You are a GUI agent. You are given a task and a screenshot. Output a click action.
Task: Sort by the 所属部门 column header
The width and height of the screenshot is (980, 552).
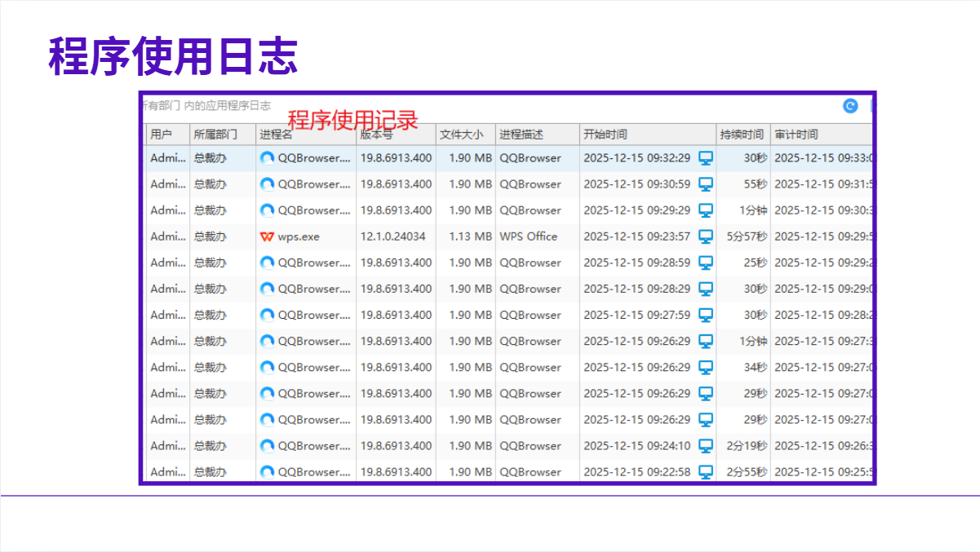point(215,135)
